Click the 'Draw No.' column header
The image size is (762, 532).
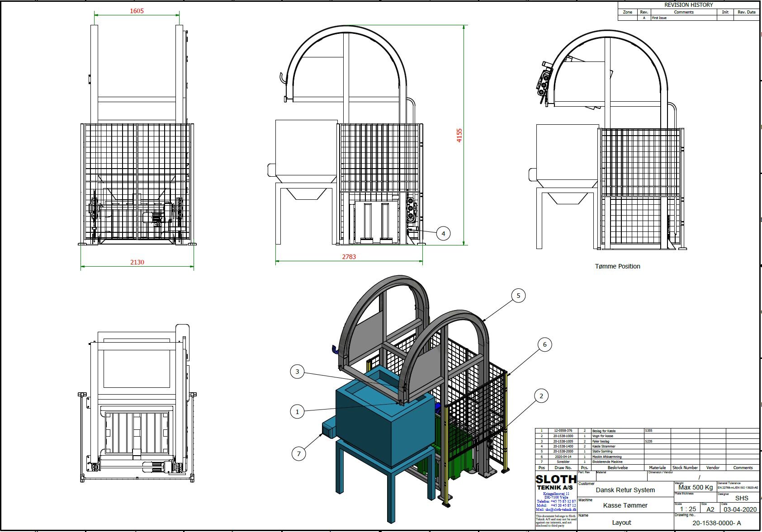[x=563, y=468]
